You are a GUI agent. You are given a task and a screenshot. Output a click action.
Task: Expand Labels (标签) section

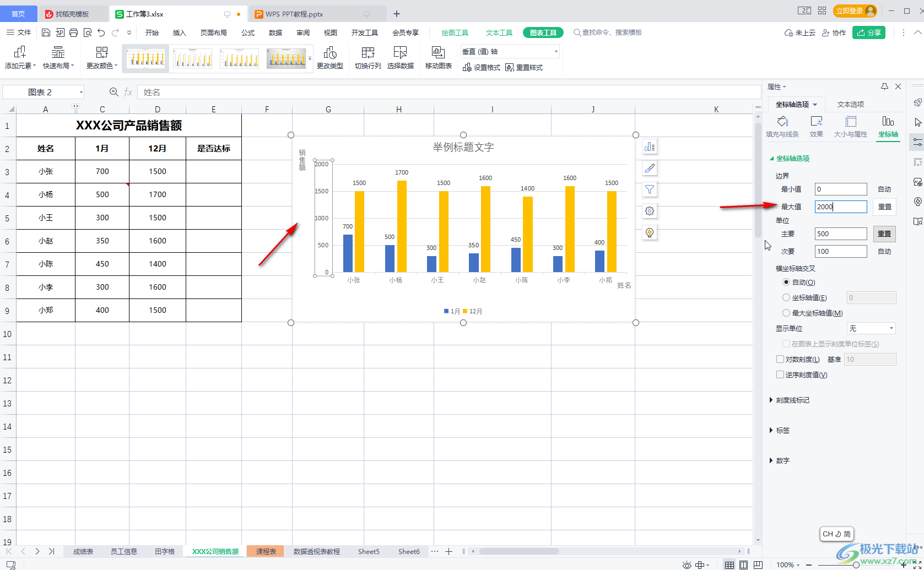point(780,430)
